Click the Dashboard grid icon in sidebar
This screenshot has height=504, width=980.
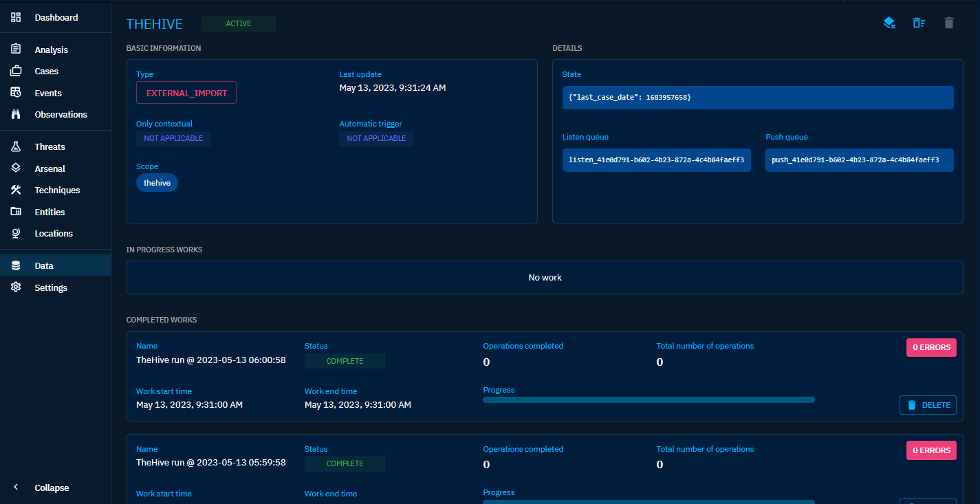16,17
